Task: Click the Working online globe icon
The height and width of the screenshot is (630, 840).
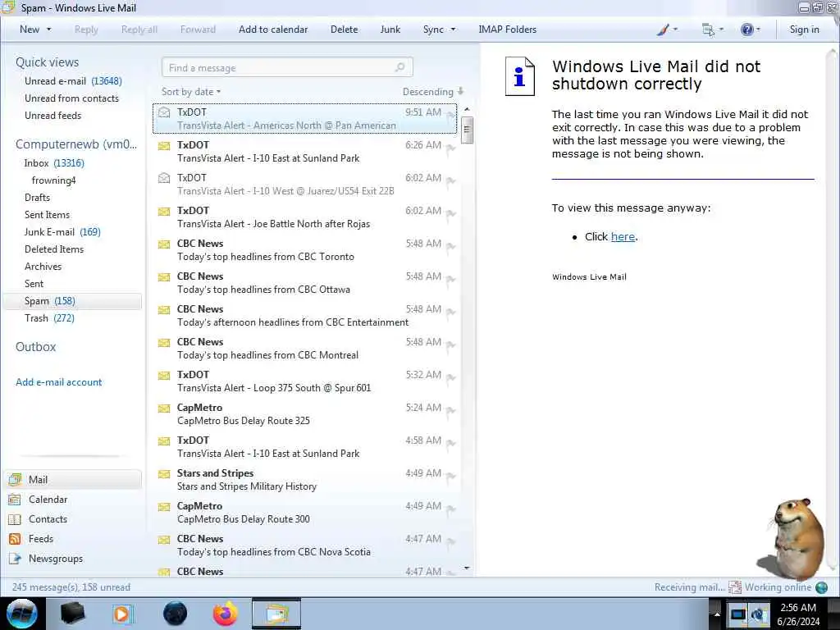Action: point(821,587)
